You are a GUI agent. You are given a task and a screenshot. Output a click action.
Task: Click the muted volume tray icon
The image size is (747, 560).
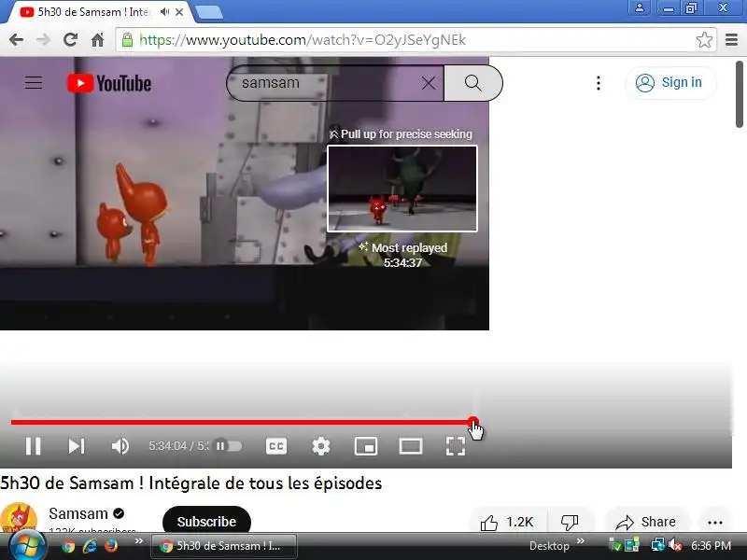pos(674,545)
